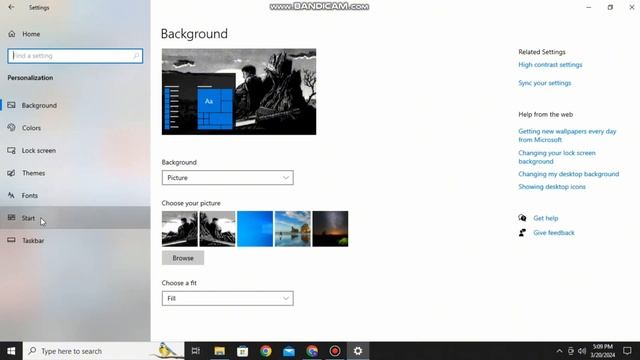This screenshot has width=640, height=360.
Task: Click the clock and date in taskbar
Action: [x=602, y=351]
